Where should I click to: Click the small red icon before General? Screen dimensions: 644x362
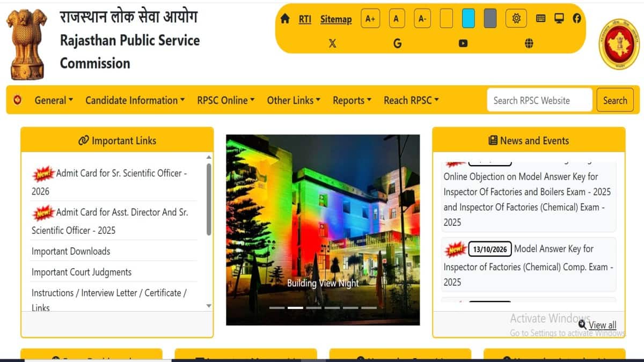coord(18,100)
